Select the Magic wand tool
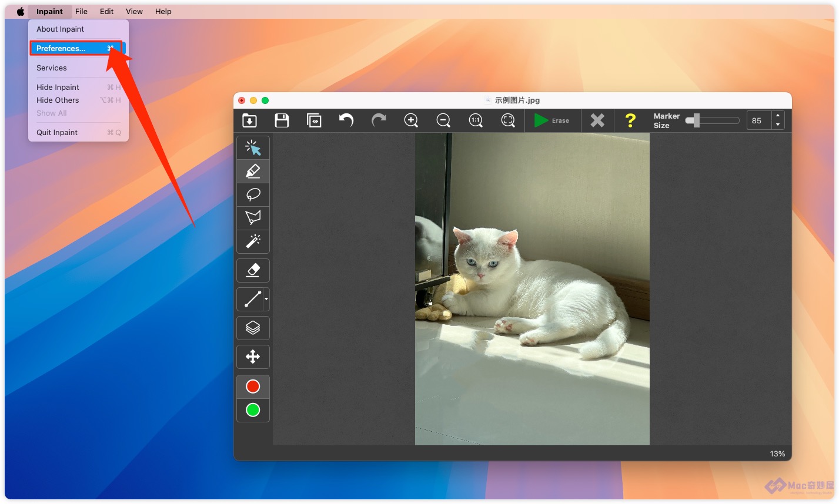Image resolution: width=839 pixels, height=504 pixels. pos(253,241)
